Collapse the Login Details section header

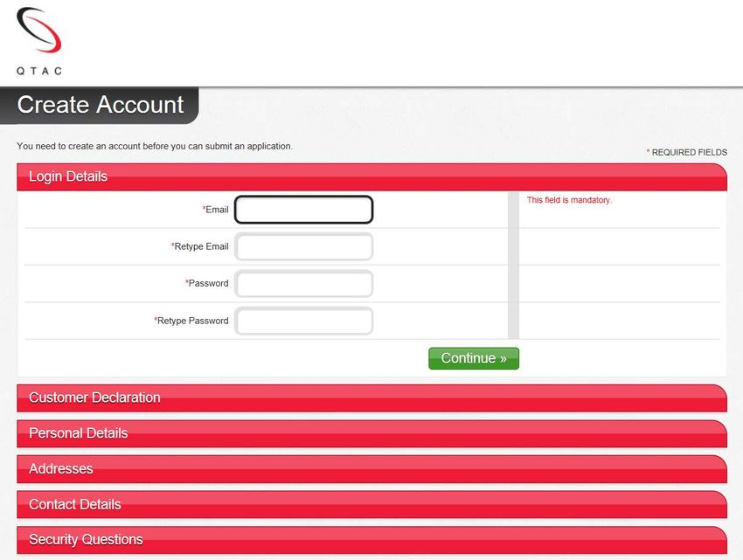(x=372, y=176)
